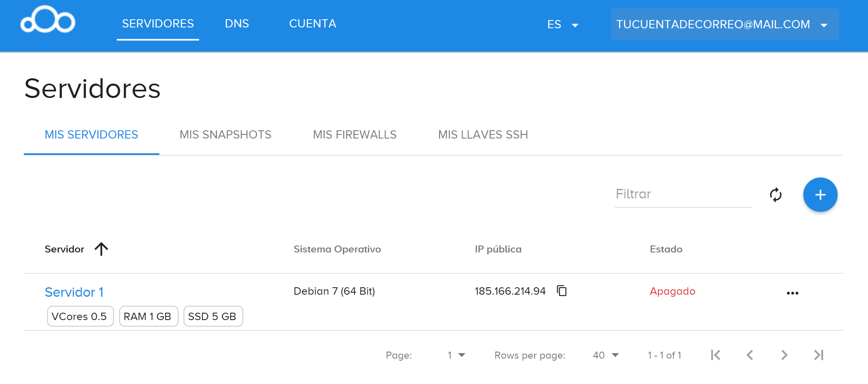Image resolution: width=868 pixels, height=384 pixels.
Task: Open the ES language dropdown
Action: pyautogui.click(x=563, y=25)
